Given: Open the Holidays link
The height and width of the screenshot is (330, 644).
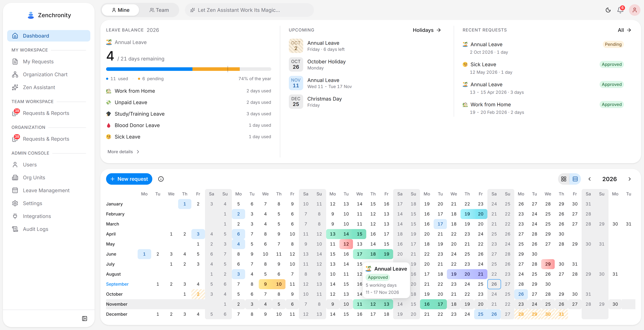Looking at the screenshot, I should (426, 30).
